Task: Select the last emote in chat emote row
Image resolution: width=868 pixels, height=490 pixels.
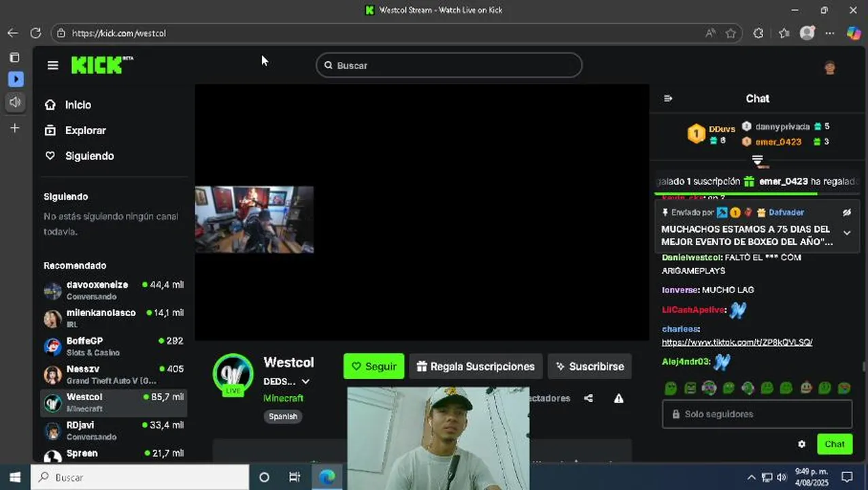Action: (844, 388)
